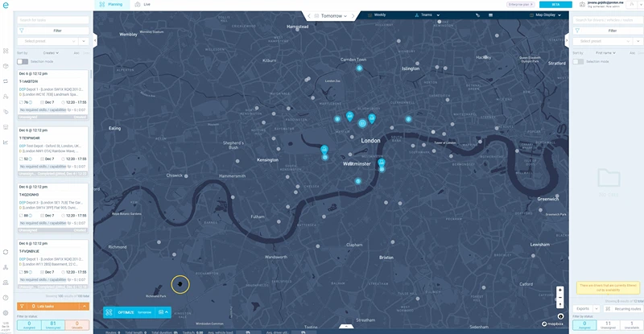This screenshot has width=644, height=334.
Task: Click the analytics chart icon in left sidebar
Action: coord(6,142)
